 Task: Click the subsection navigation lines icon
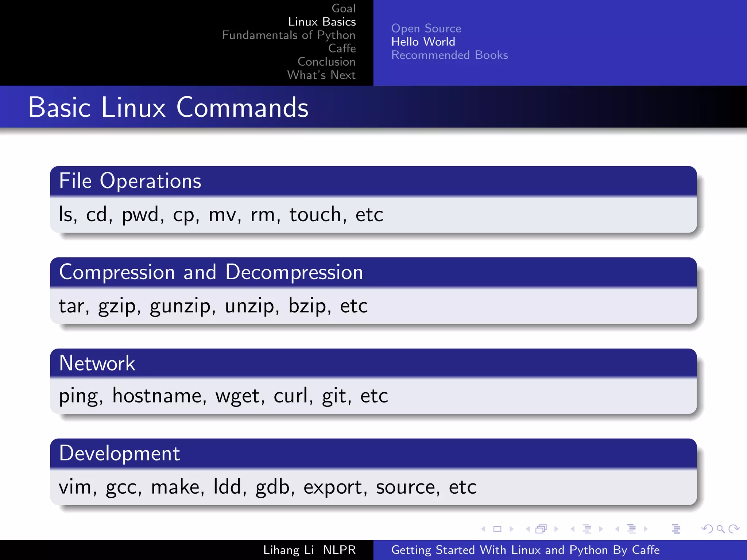click(x=587, y=529)
